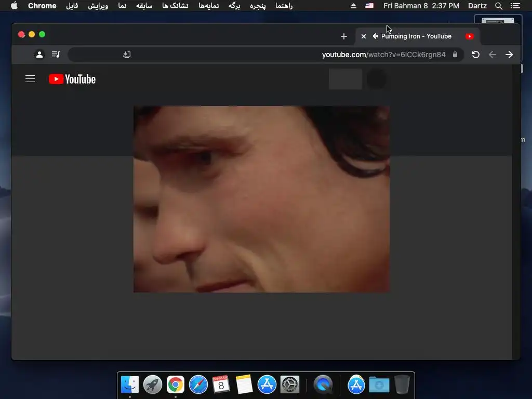The width and height of the screenshot is (532, 399).
Task: Open the Chrome profile avatar icon
Action: pos(39,54)
